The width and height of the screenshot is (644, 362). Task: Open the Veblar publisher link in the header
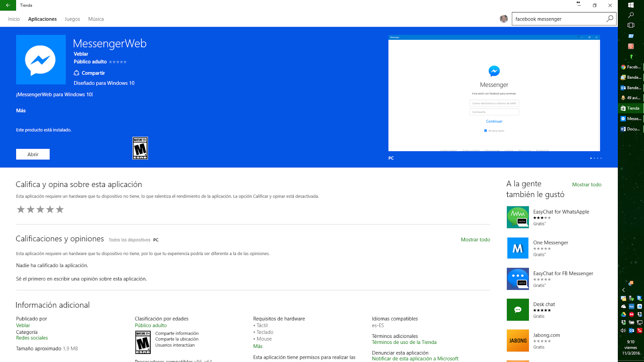(x=81, y=54)
